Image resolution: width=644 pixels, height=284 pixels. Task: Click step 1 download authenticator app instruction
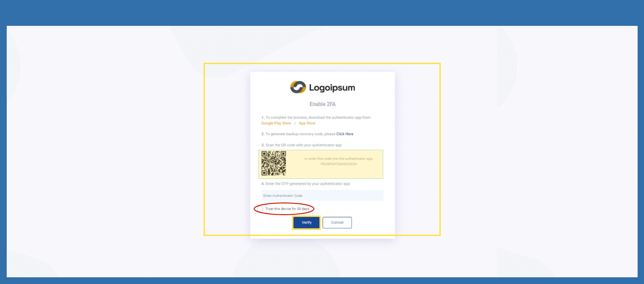click(x=316, y=117)
